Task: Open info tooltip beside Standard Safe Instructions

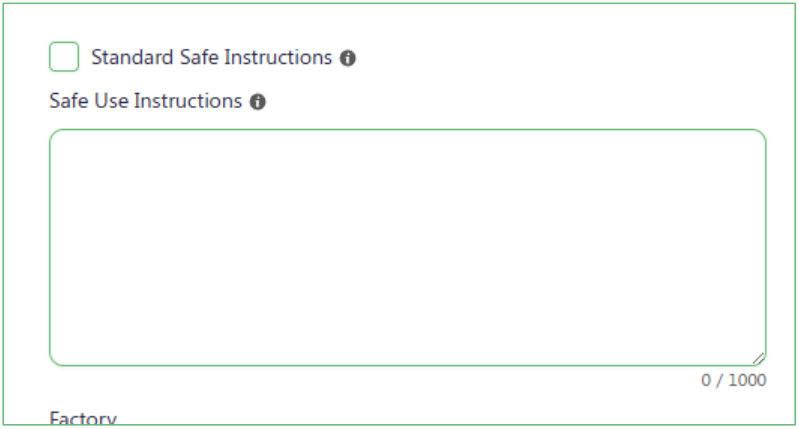Action: (348, 58)
